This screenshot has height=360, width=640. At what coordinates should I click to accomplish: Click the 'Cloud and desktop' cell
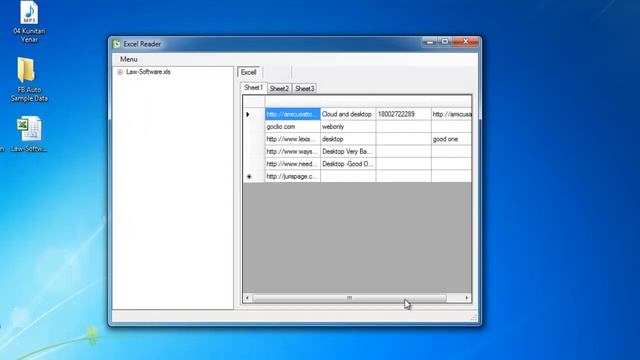coord(348,114)
